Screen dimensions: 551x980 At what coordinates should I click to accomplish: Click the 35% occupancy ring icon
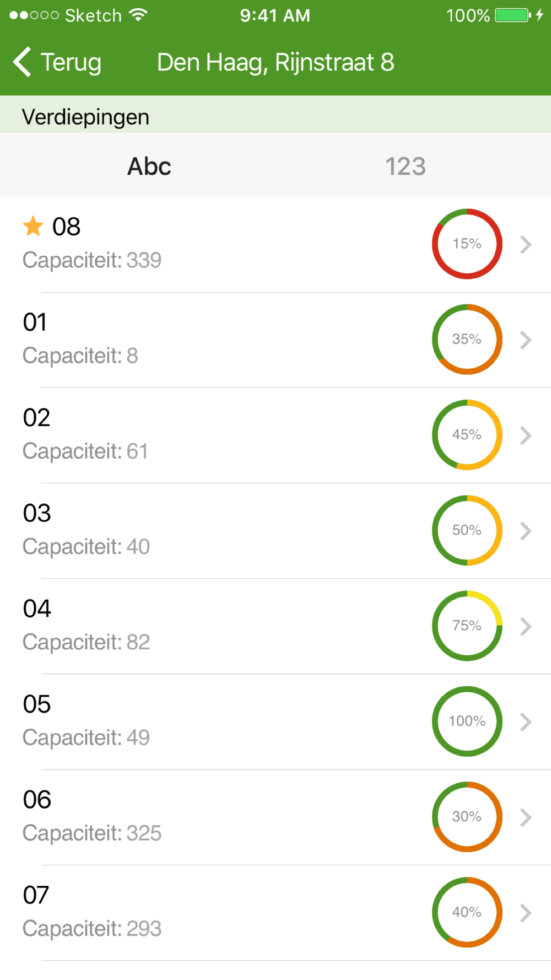click(467, 339)
